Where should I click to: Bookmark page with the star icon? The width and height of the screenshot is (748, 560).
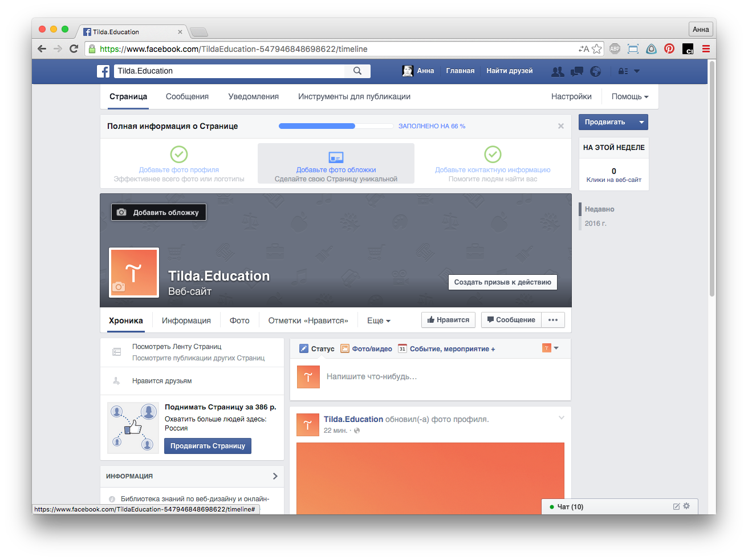click(x=597, y=49)
